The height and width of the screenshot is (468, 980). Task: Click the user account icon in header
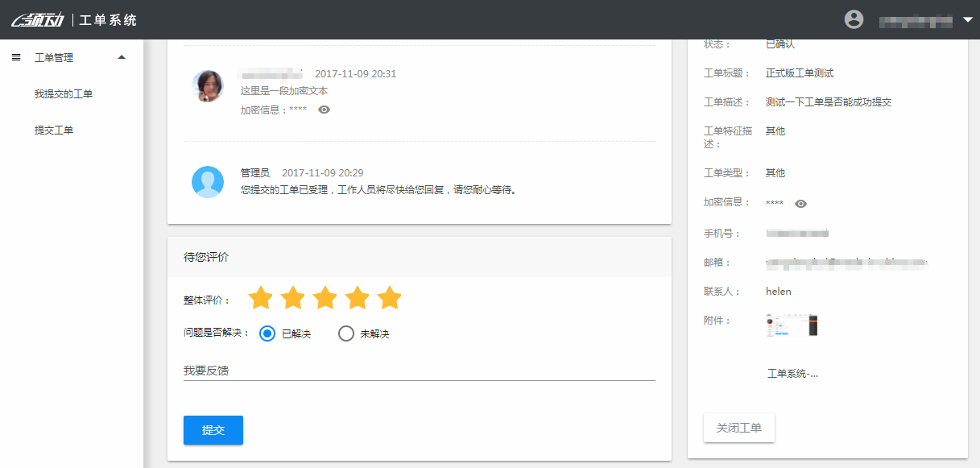click(854, 19)
